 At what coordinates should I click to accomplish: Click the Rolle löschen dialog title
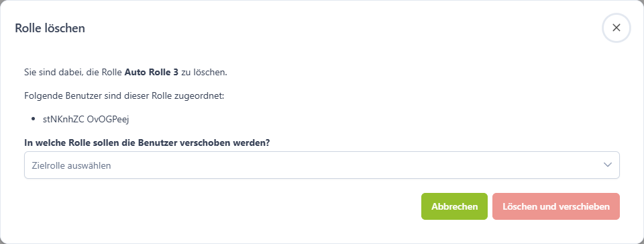[50, 28]
